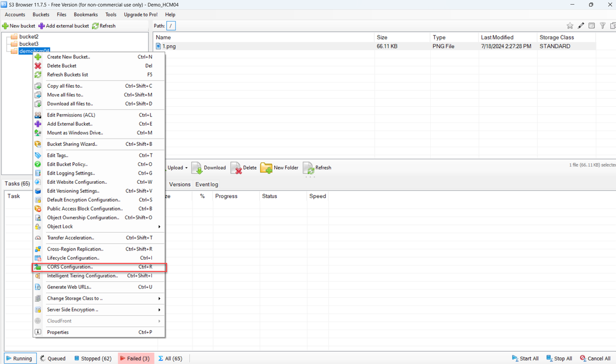Click Add external bucket in the top toolbar
This screenshot has width=616, height=364.
tap(64, 26)
